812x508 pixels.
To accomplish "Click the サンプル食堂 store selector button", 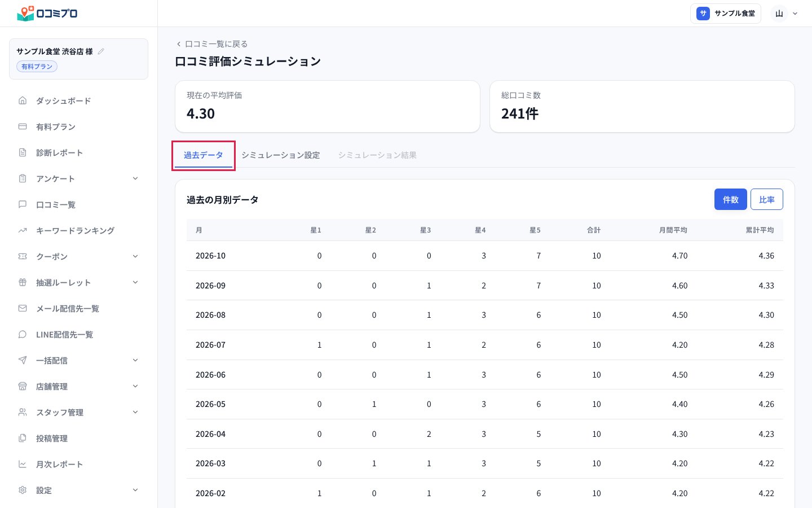I will [726, 14].
